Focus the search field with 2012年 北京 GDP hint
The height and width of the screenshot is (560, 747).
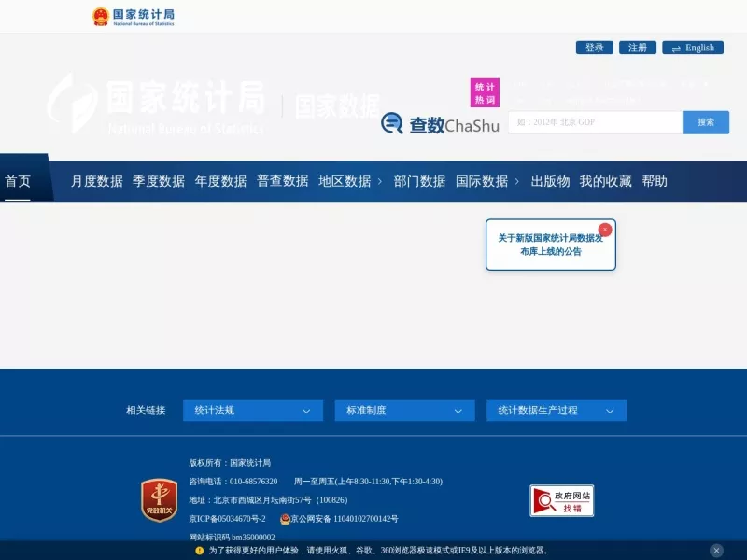click(x=596, y=122)
